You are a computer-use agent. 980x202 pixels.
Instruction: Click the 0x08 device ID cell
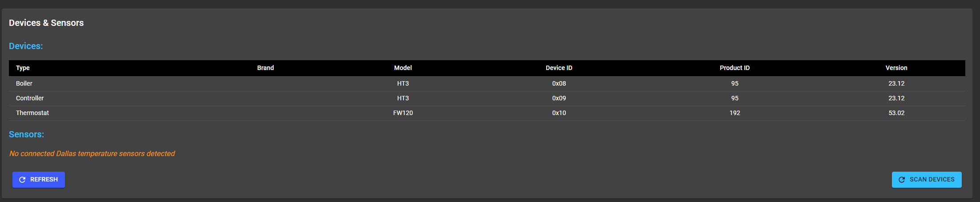[x=559, y=83]
